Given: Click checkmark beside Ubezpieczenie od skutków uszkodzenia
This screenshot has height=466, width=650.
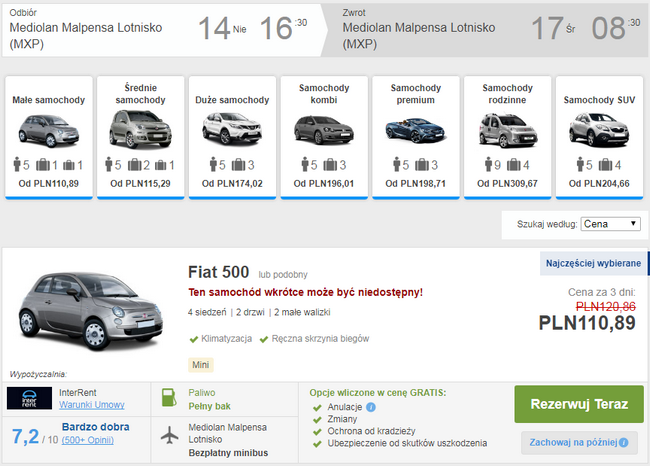Looking at the screenshot, I should 318,444.
